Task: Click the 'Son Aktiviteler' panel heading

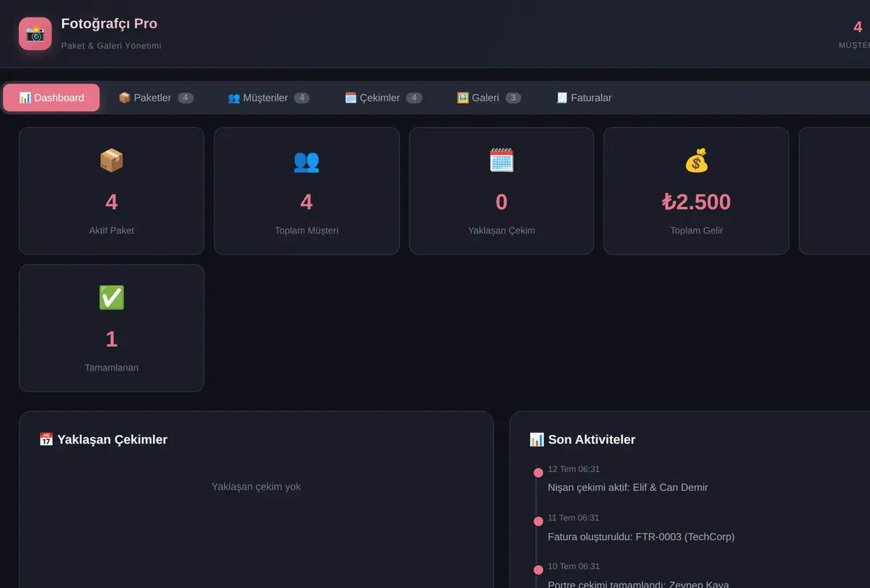Action: coord(582,439)
